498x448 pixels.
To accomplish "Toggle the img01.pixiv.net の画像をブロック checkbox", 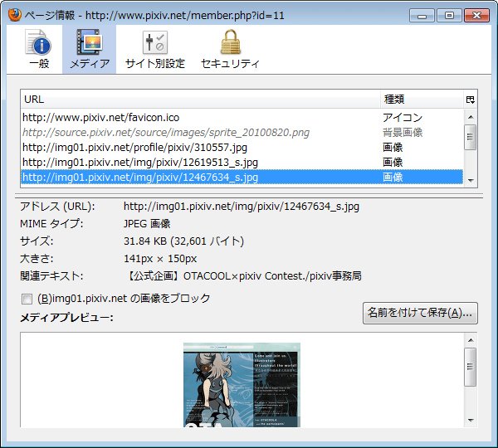I will pos(27,299).
